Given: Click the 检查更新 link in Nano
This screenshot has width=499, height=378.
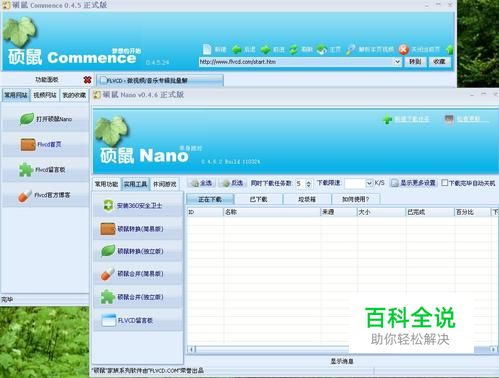Looking at the screenshot, I should (469, 119).
